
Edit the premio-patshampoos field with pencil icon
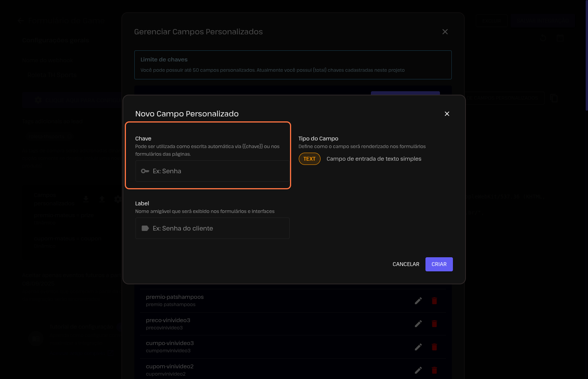418,301
